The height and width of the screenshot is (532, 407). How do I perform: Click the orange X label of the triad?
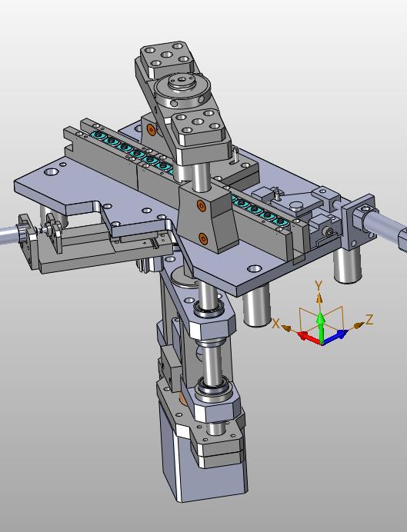(x=276, y=324)
